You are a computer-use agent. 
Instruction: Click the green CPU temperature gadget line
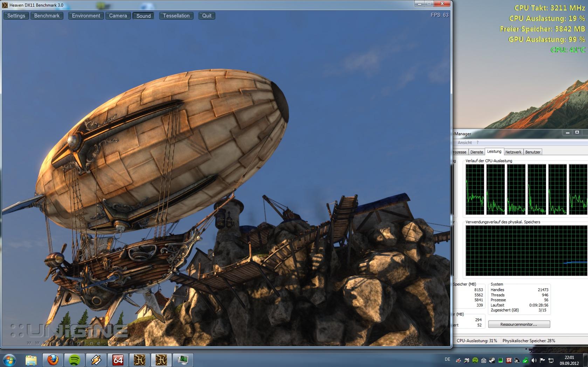pos(568,50)
